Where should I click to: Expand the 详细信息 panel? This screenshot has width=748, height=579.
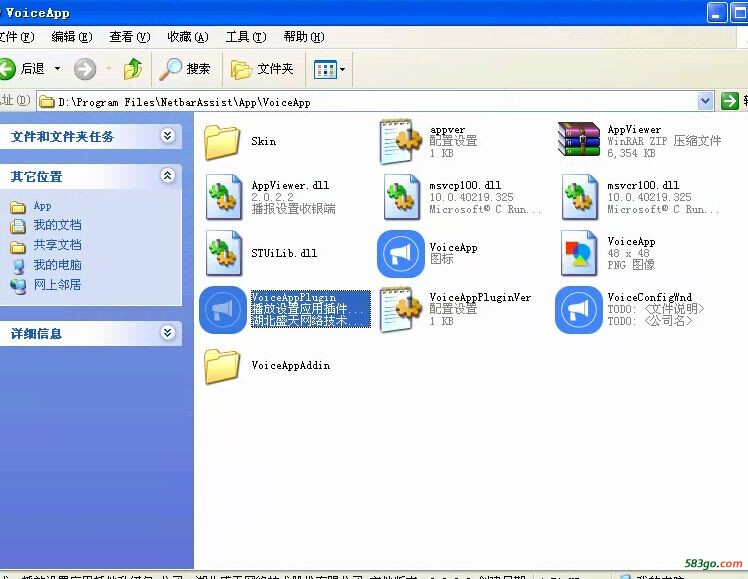coord(167,333)
